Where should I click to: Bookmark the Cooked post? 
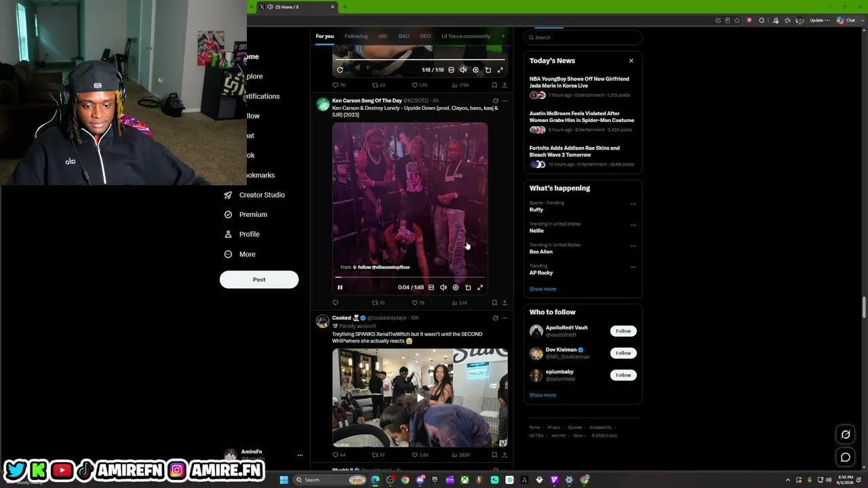point(494,455)
